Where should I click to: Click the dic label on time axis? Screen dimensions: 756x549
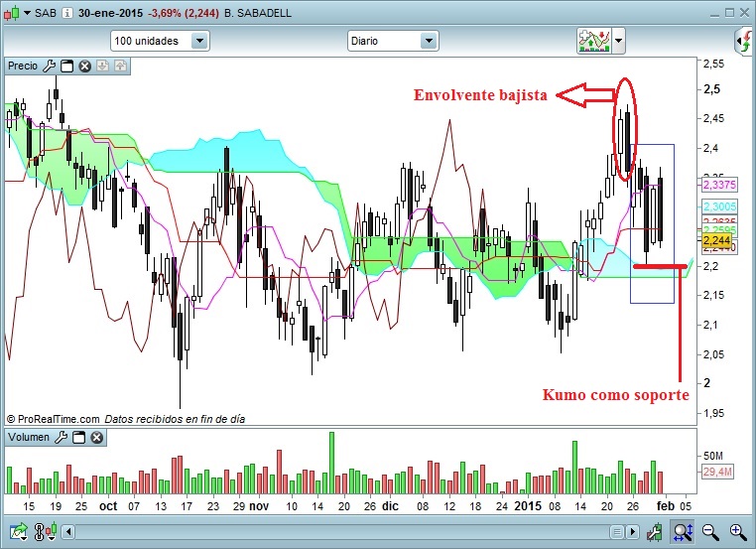(x=390, y=506)
